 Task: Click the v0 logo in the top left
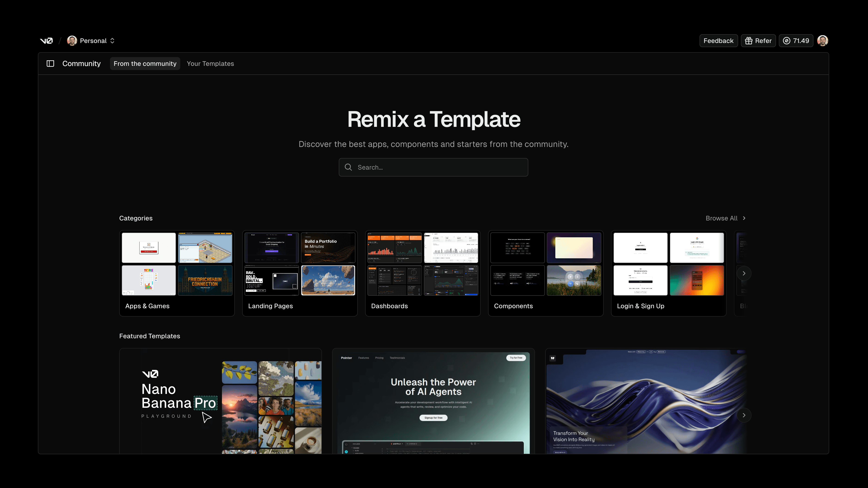pyautogui.click(x=46, y=40)
